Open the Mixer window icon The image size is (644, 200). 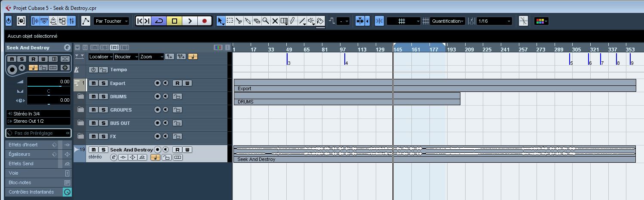pyautogui.click(x=71, y=21)
